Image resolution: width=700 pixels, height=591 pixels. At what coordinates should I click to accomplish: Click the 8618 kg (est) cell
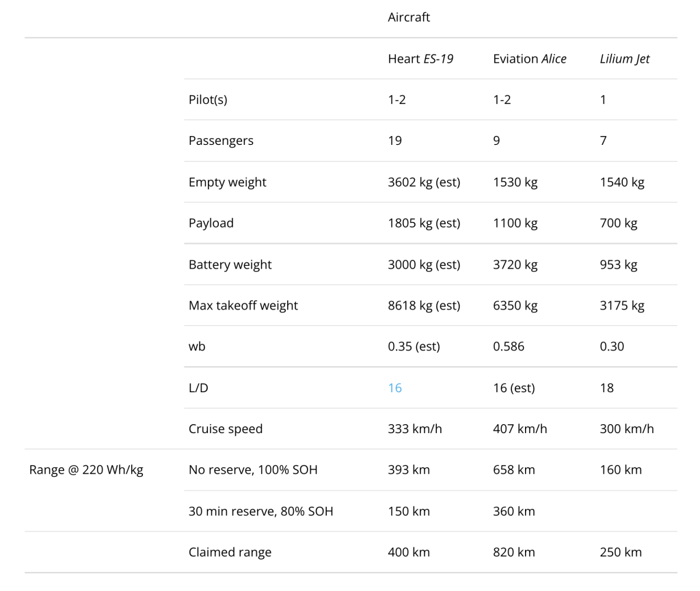[x=424, y=305]
